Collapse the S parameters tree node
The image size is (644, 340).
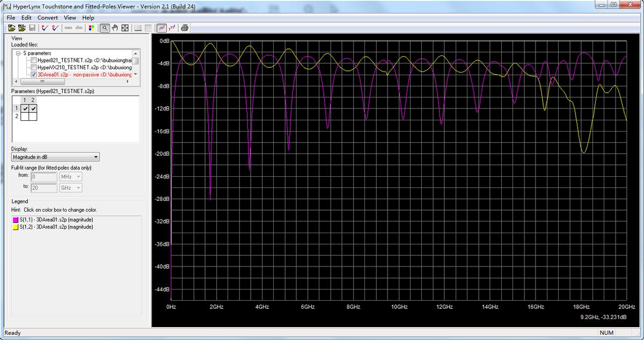pos(18,54)
